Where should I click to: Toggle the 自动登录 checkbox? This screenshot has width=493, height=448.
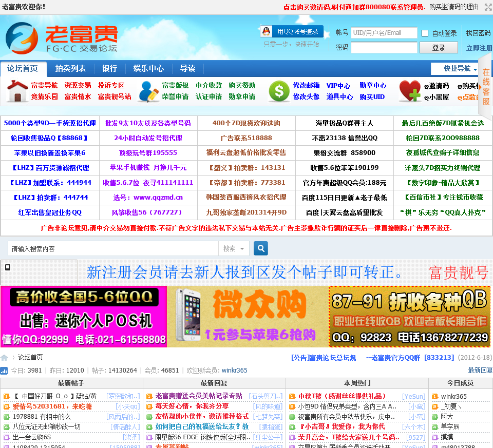425,33
